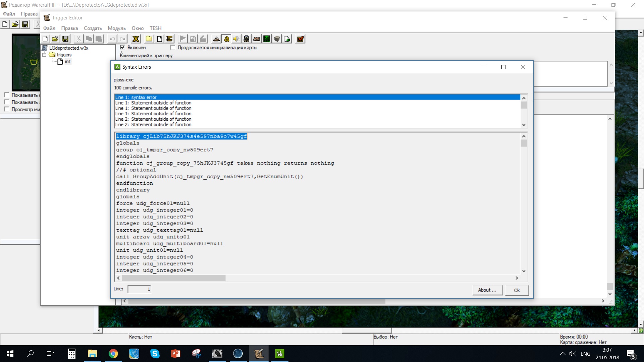Open the Object Editor icon

[x=247, y=39]
